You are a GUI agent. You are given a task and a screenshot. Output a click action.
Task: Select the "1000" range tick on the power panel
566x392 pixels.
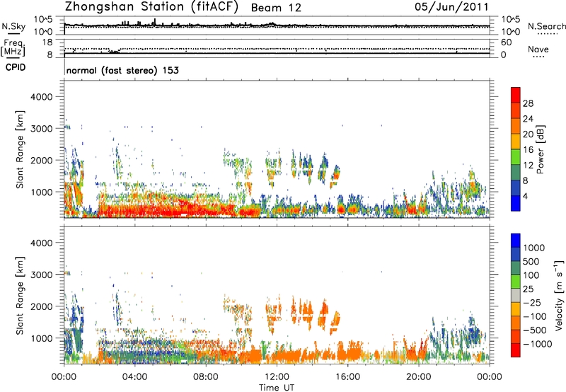(x=41, y=192)
